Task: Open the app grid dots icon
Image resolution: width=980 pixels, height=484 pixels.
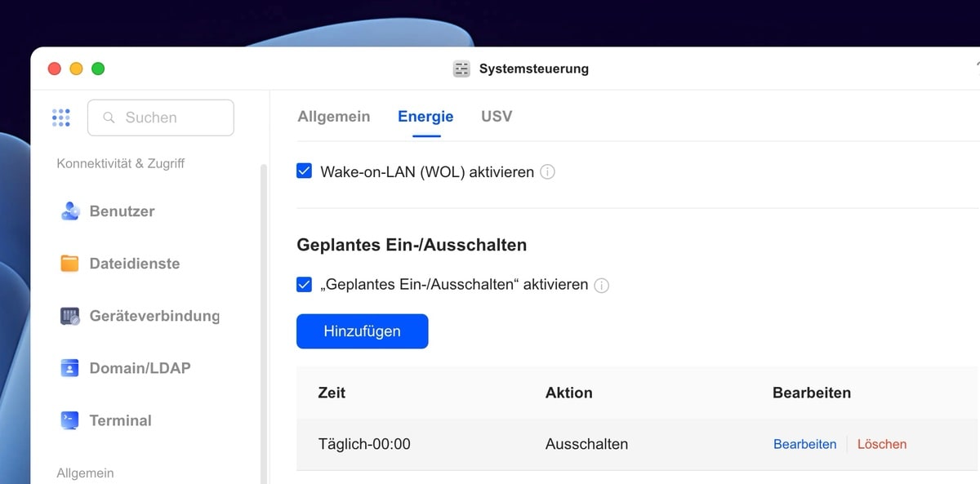Action: coord(60,118)
